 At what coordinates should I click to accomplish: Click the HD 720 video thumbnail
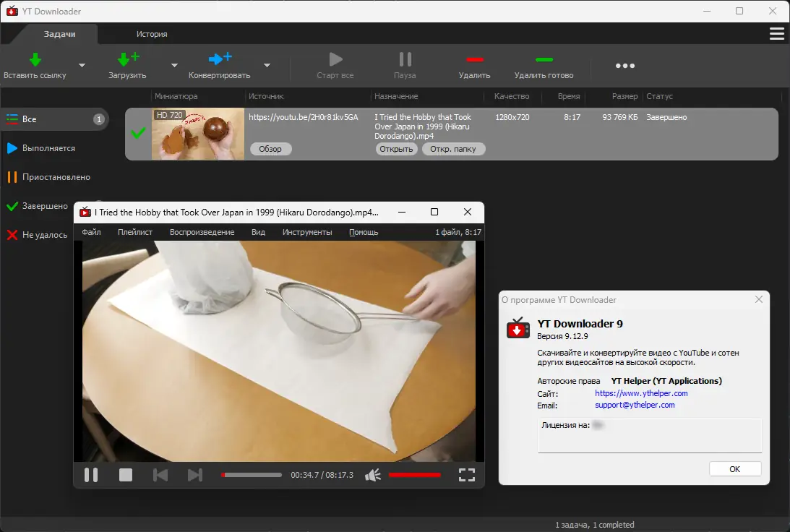tap(197, 134)
